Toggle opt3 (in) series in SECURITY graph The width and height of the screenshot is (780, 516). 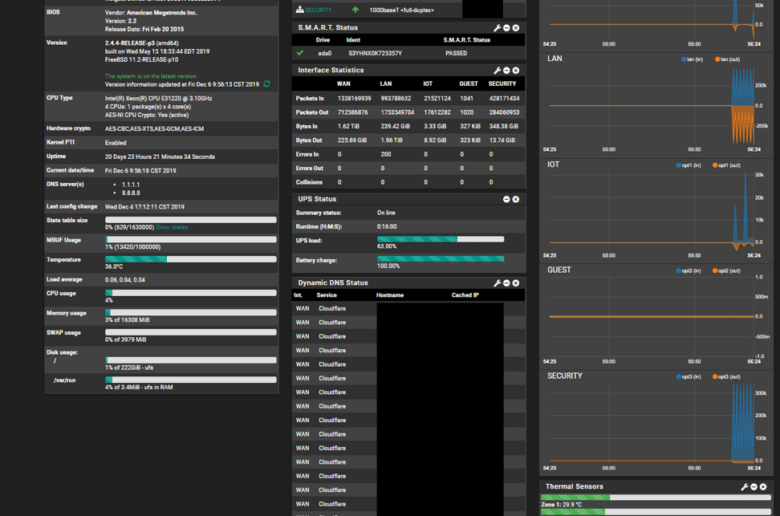click(688, 377)
